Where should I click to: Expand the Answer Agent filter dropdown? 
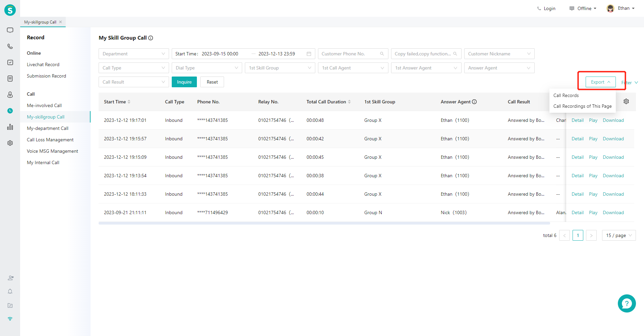tap(499, 68)
